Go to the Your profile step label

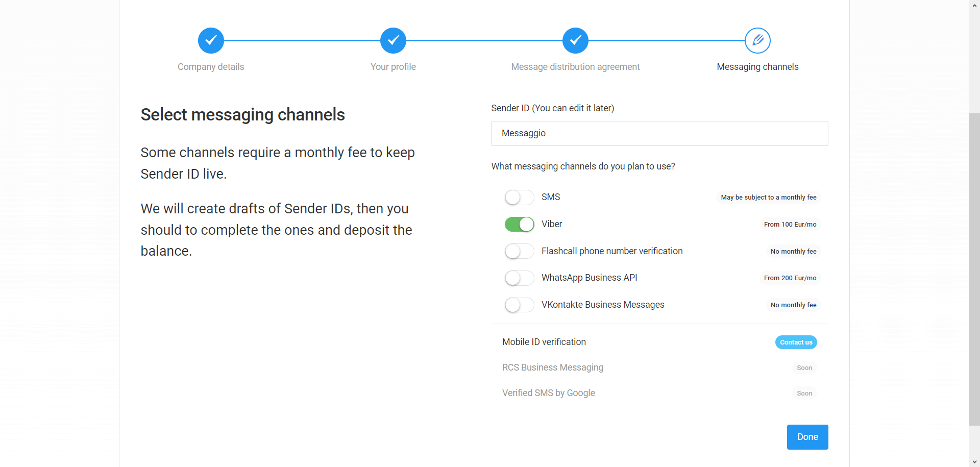tap(393, 67)
